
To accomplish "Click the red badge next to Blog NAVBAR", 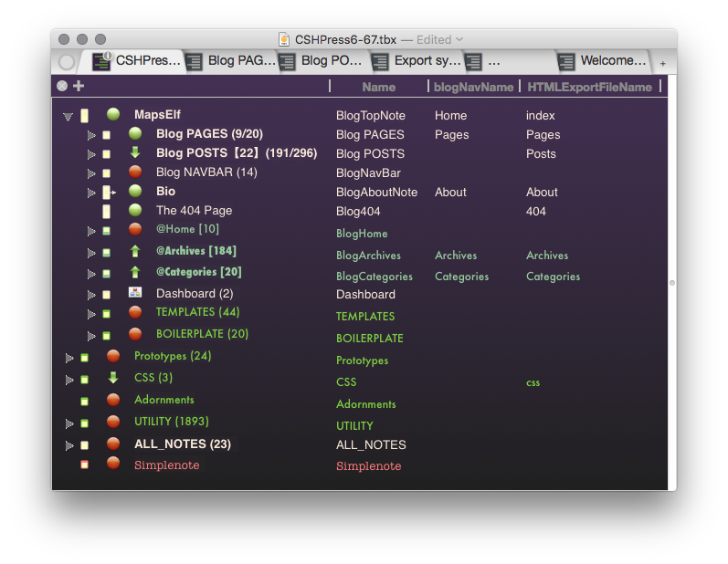I will click(x=135, y=172).
